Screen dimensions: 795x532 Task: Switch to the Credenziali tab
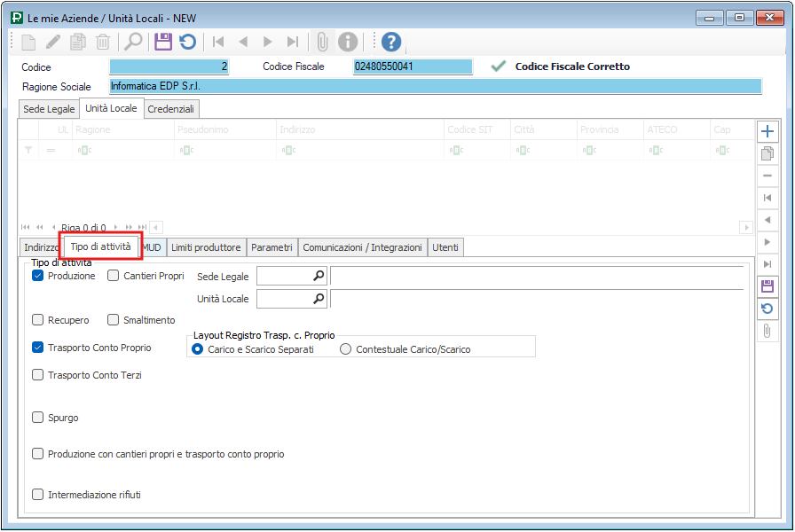point(172,109)
